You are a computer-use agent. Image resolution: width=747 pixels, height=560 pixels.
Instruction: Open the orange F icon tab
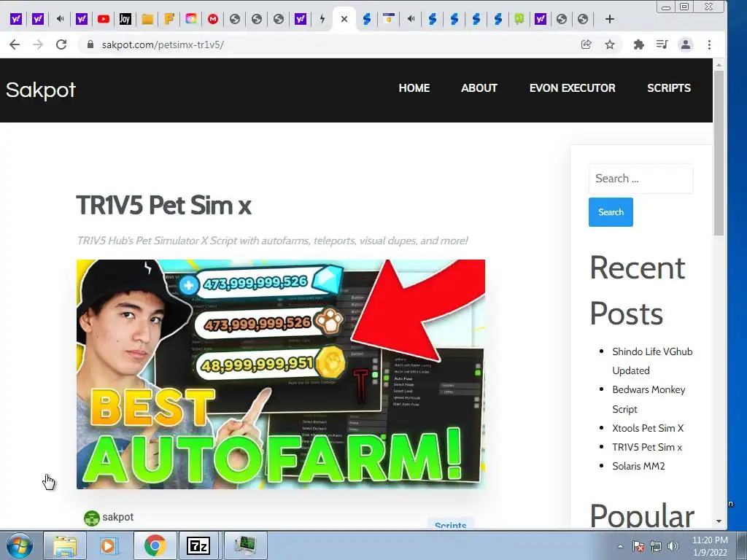(x=169, y=19)
